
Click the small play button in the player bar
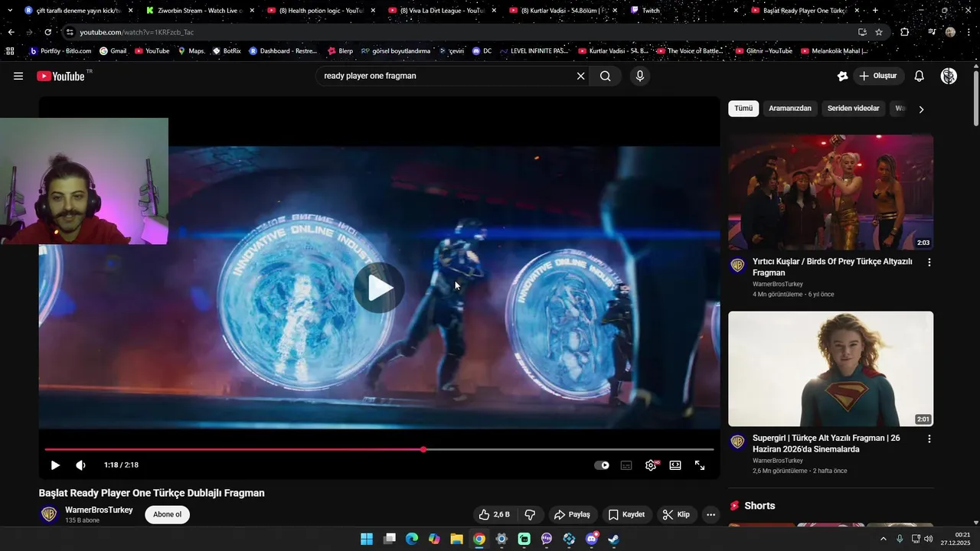(55, 465)
